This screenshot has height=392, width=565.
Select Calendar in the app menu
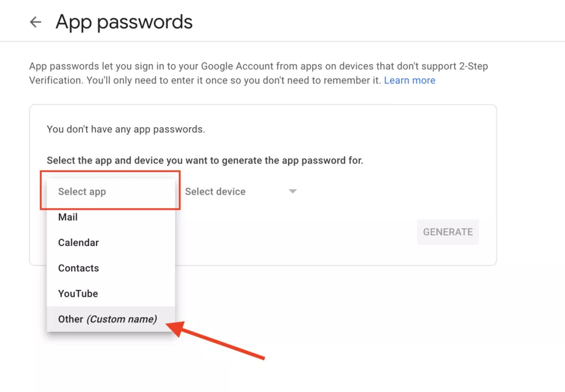coord(79,243)
